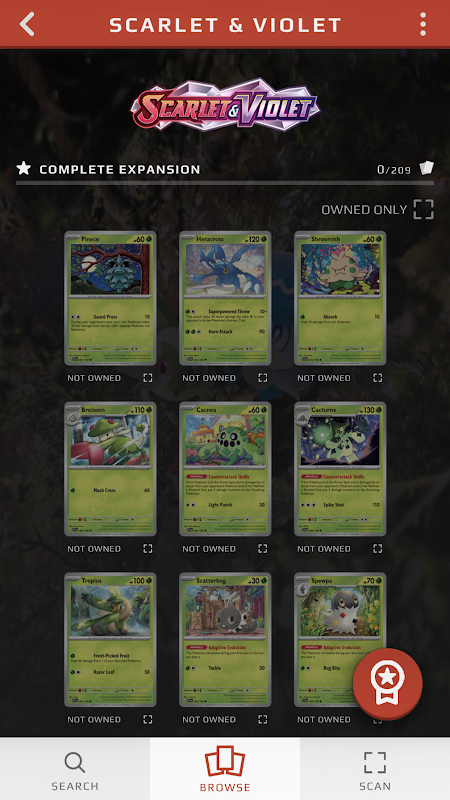Switch to the Scan tab
This screenshot has height=800, width=450.
tap(375, 769)
